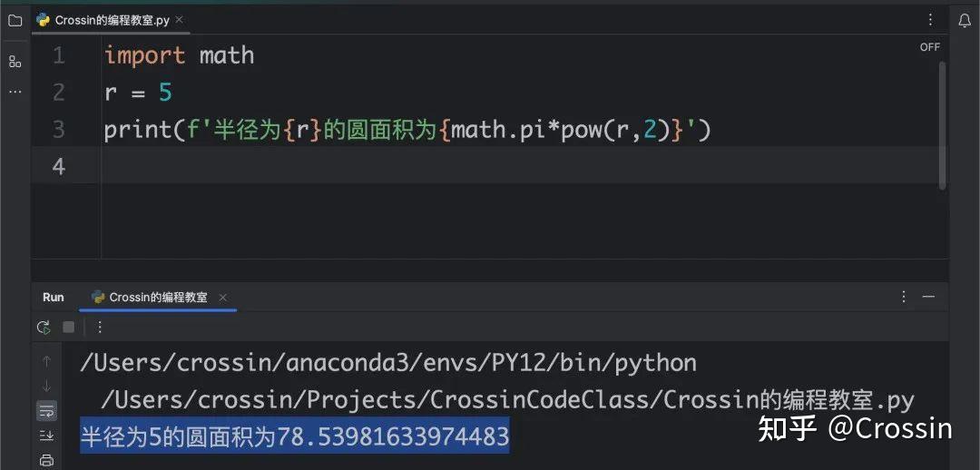Viewport: 980px width, 470px height.
Task: Rerun the script in Run toolbar
Action: pos(44,327)
